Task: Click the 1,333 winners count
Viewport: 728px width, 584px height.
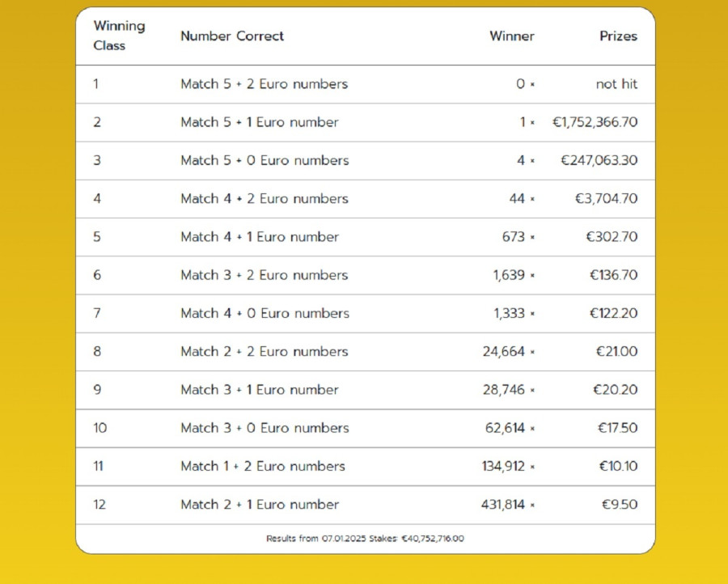Action: [x=509, y=313]
